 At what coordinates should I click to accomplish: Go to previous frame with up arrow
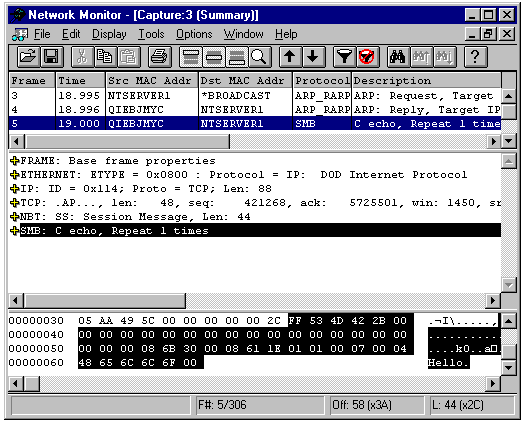(x=290, y=56)
